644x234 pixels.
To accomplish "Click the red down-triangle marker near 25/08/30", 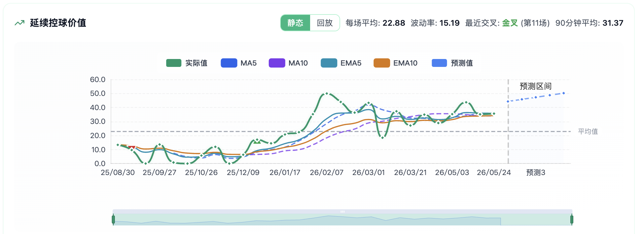I will pos(131,147).
